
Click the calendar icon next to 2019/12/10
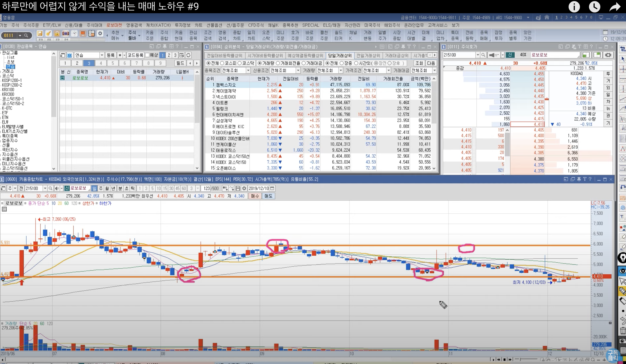click(272, 188)
